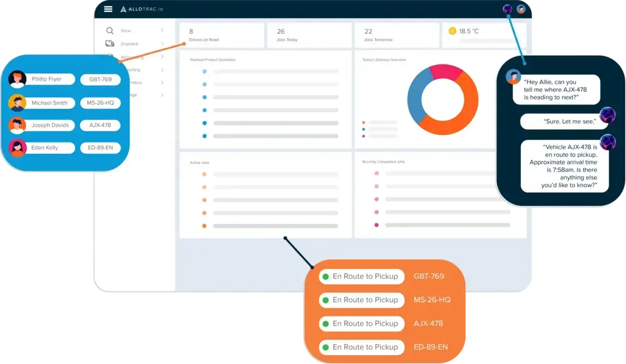Click the magnifier View icon in sidebar
The image size is (626, 364).
point(110,31)
